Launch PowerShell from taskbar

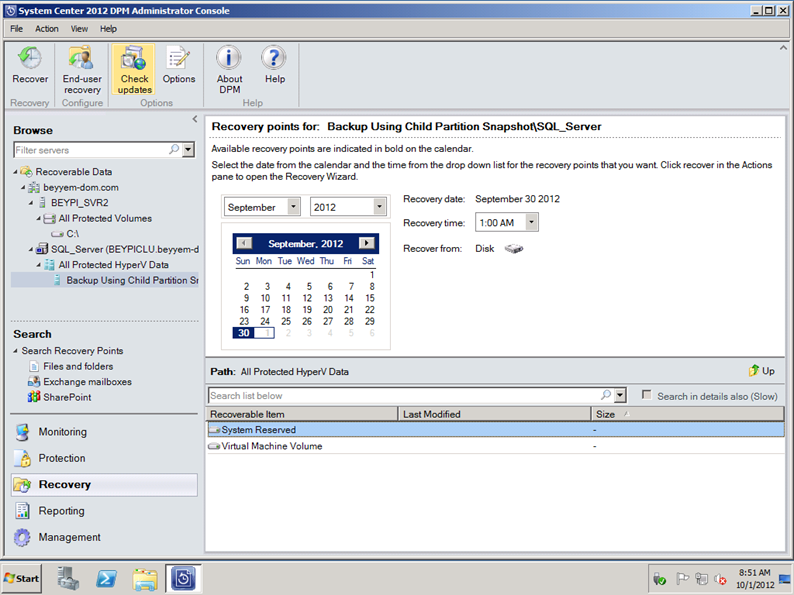[x=107, y=578]
